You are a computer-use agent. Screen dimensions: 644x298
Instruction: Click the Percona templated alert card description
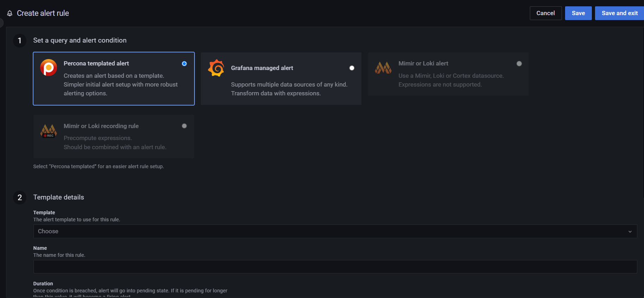tap(120, 84)
